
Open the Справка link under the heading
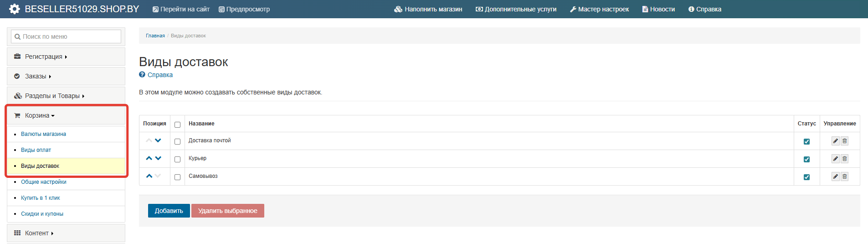click(x=159, y=75)
